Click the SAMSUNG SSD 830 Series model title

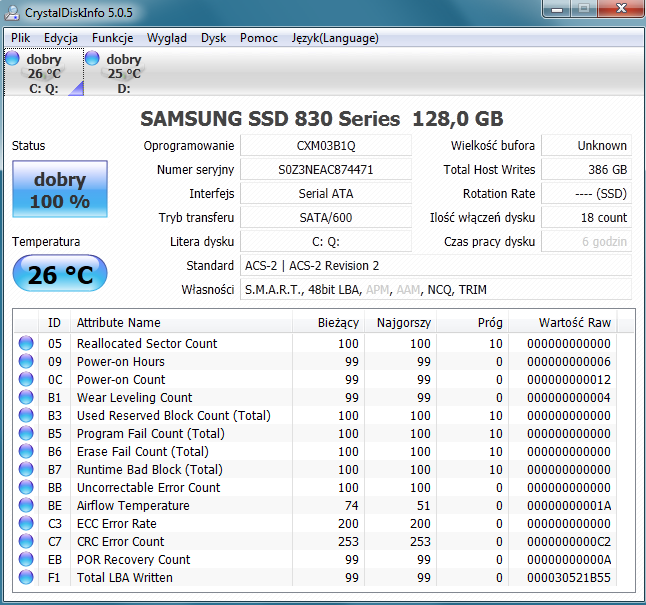click(x=321, y=119)
